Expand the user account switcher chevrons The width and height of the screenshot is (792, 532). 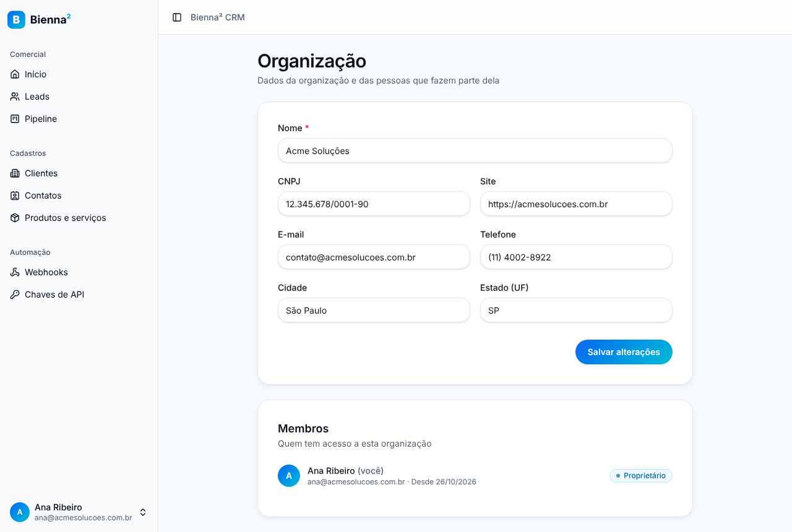[143, 512]
